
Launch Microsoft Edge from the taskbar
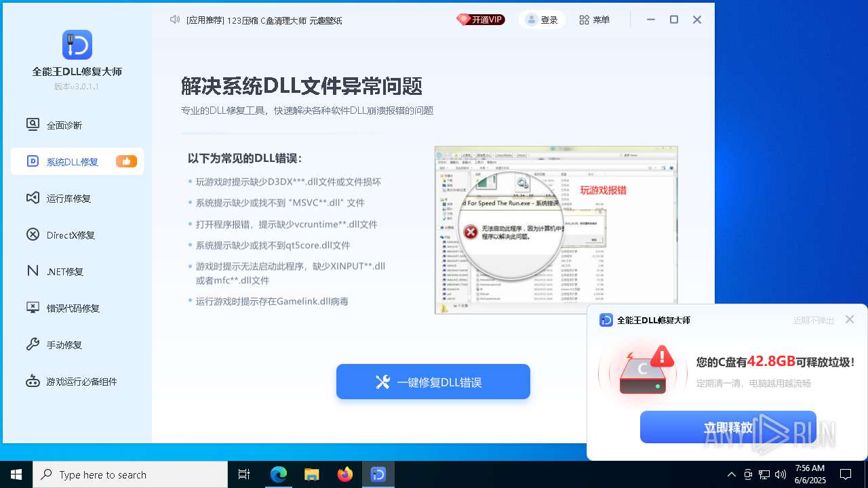click(279, 474)
